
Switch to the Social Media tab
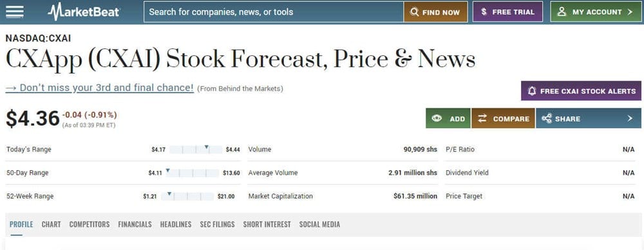pos(319,224)
